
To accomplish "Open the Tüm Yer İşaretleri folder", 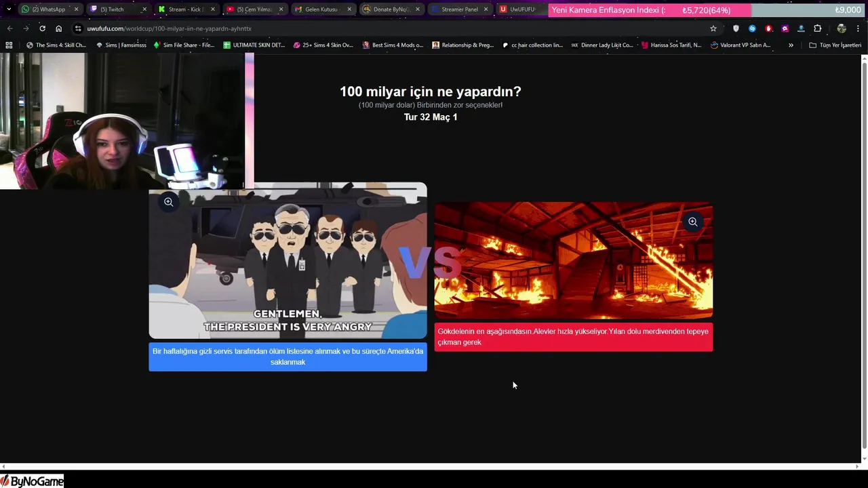I will (x=835, y=45).
